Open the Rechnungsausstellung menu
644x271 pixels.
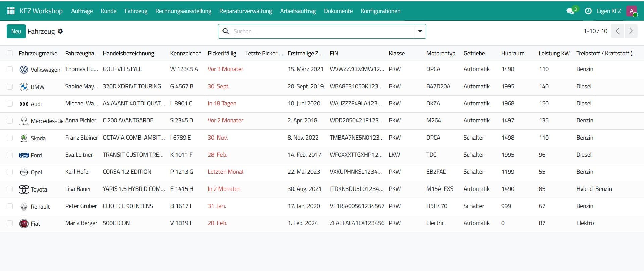point(183,11)
